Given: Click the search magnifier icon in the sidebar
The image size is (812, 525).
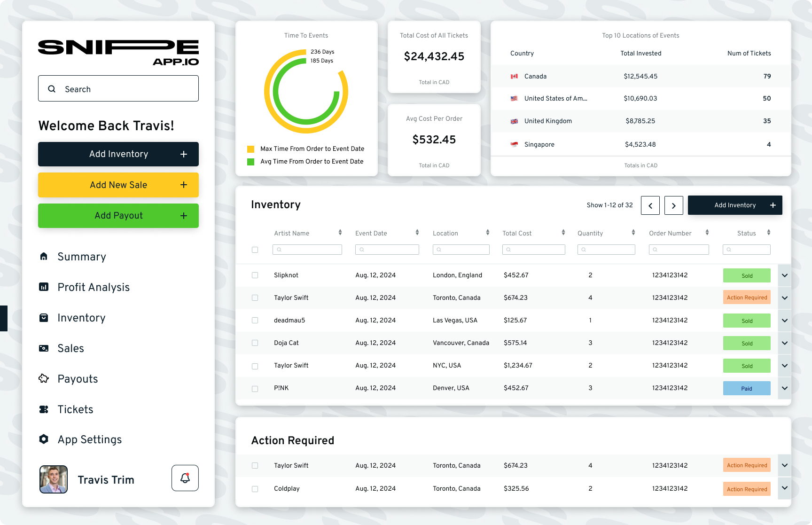Looking at the screenshot, I should point(52,89).
